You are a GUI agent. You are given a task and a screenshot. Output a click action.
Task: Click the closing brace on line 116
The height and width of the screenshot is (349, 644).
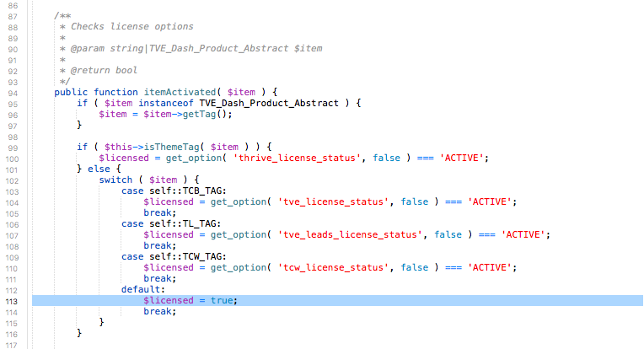(79, 333)
